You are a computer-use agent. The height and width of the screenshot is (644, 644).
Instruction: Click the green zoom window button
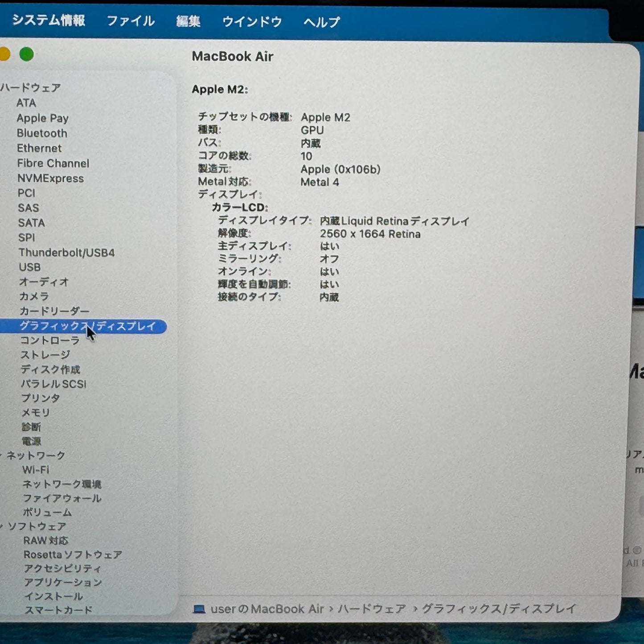(27, 54)
